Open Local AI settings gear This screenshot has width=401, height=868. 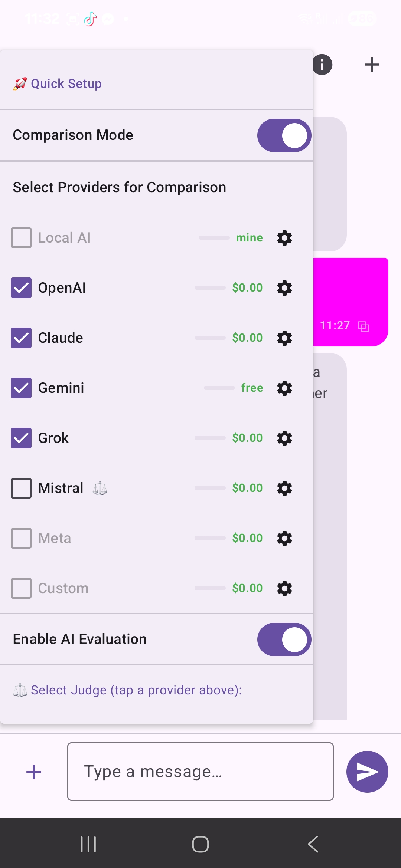[x=284, y=238]
